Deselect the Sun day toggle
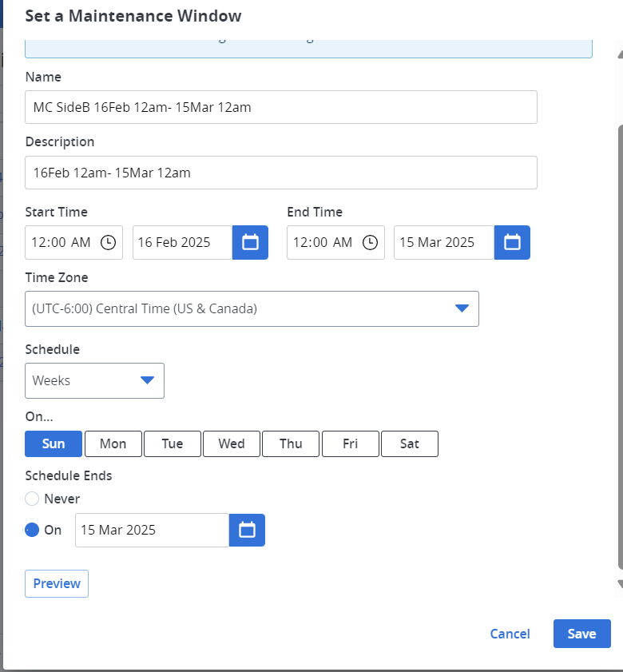This screenshot has width=623, height=672. coord(54,443)
